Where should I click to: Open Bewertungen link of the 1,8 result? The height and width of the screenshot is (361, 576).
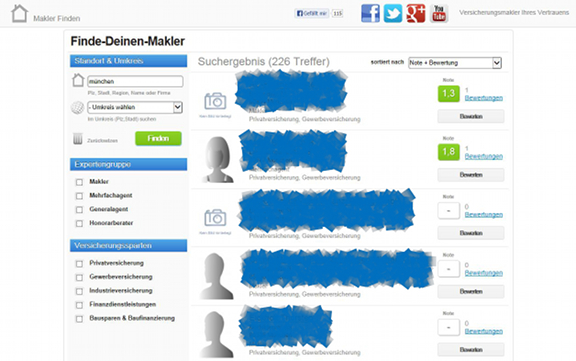pyautogui.click(x=483, y=156)
